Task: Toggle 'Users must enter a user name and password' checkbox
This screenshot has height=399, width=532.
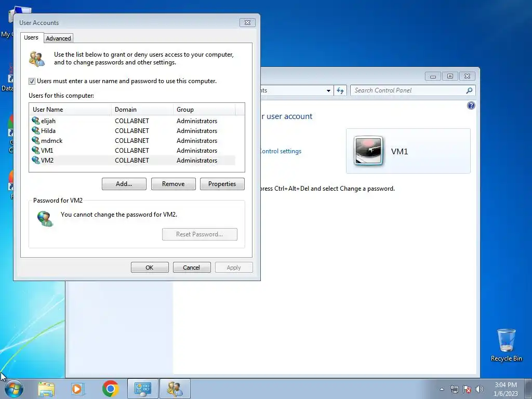Action: point(32,81)
